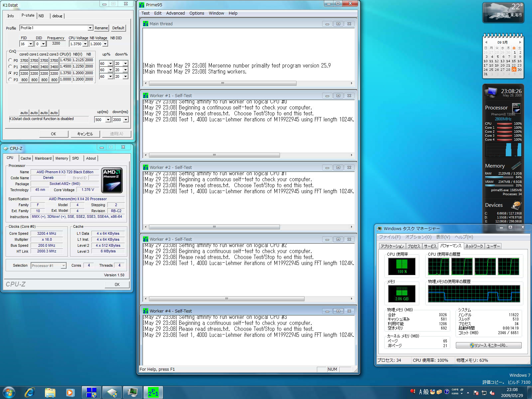Toggle the core3 auto button
Image resolution: width=532 pixels, height=399 pixels.
coord(54,113)
